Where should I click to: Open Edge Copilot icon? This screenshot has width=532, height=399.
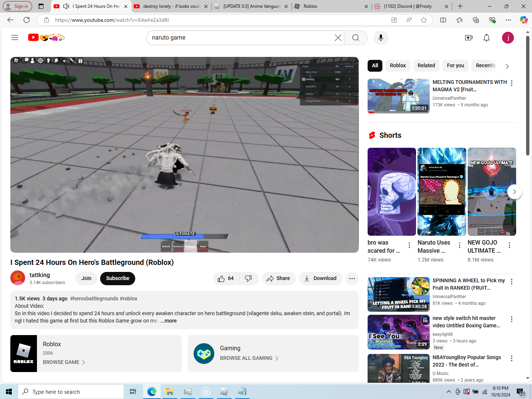(x=524, y=20)
